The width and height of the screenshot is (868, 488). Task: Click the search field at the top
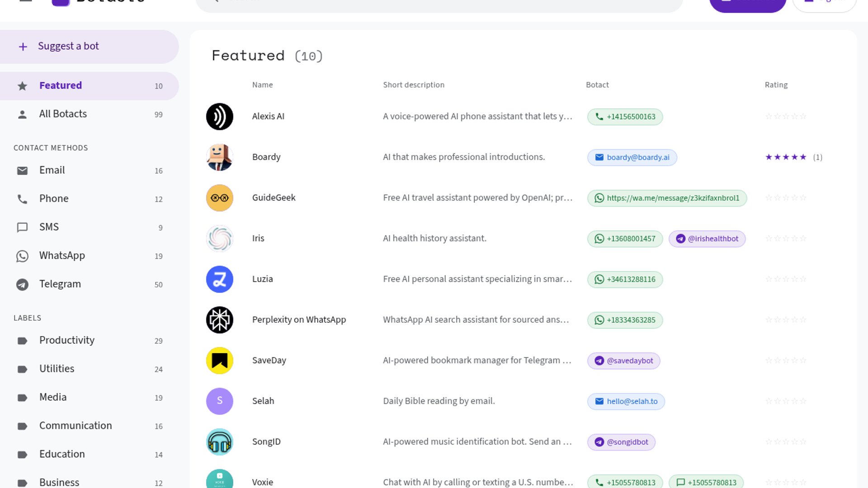(439, 4)
